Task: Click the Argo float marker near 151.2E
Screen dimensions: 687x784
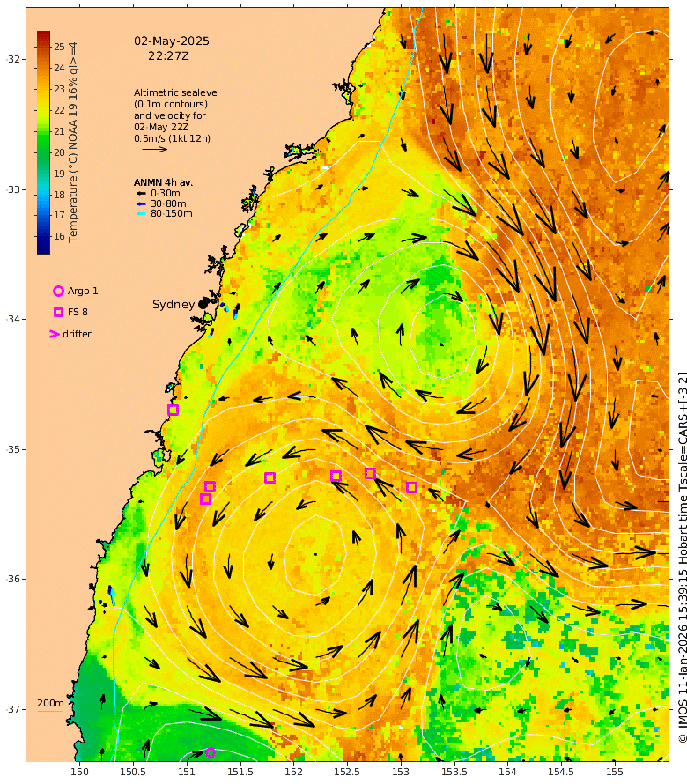Action: [x=211, y=752]
